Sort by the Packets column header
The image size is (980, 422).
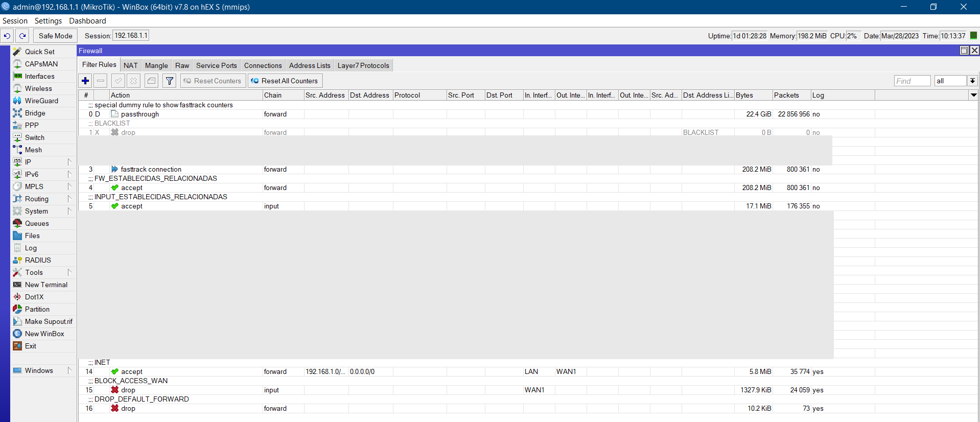click(x=791, y=95)
